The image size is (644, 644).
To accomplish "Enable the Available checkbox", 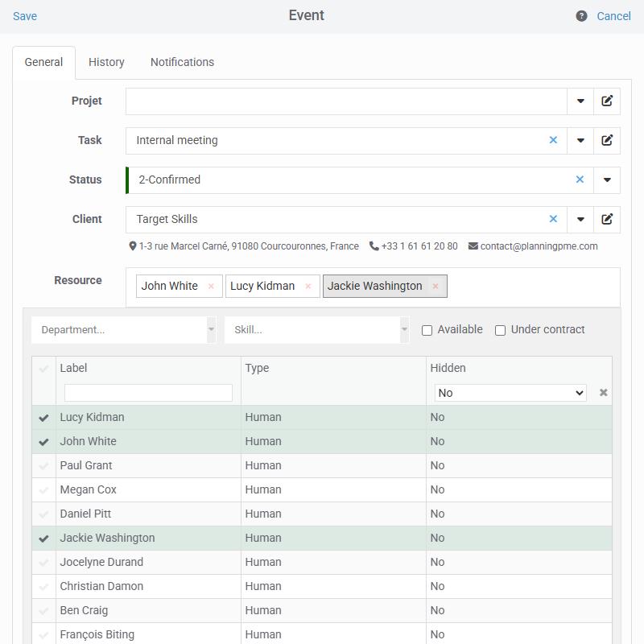I will (x=427, y=330).
